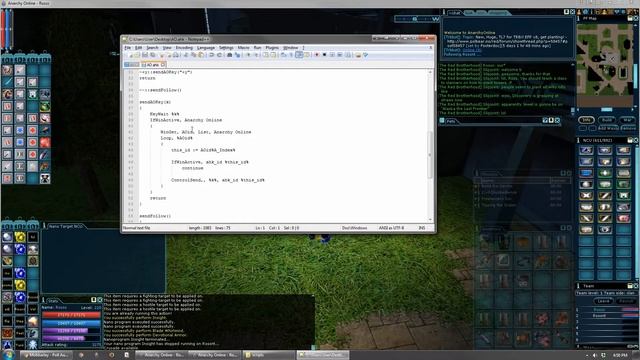Click the Windows Start button
640x360 pixels.
[x=8, y=355]
